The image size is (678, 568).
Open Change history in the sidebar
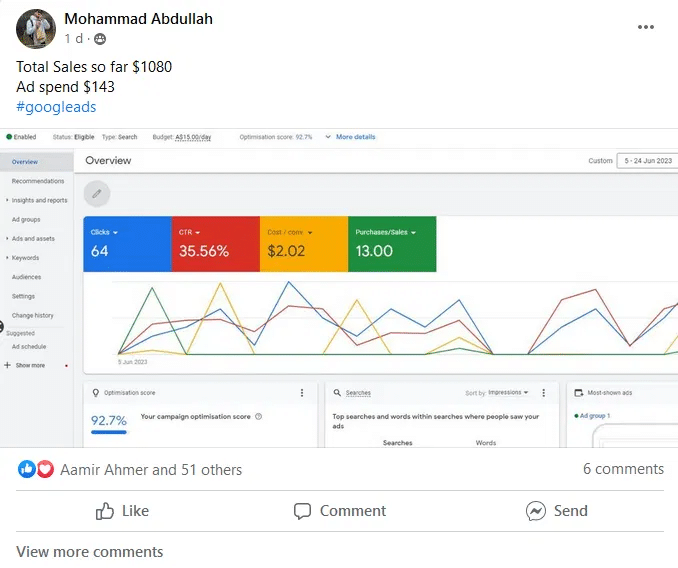[32, 315]
